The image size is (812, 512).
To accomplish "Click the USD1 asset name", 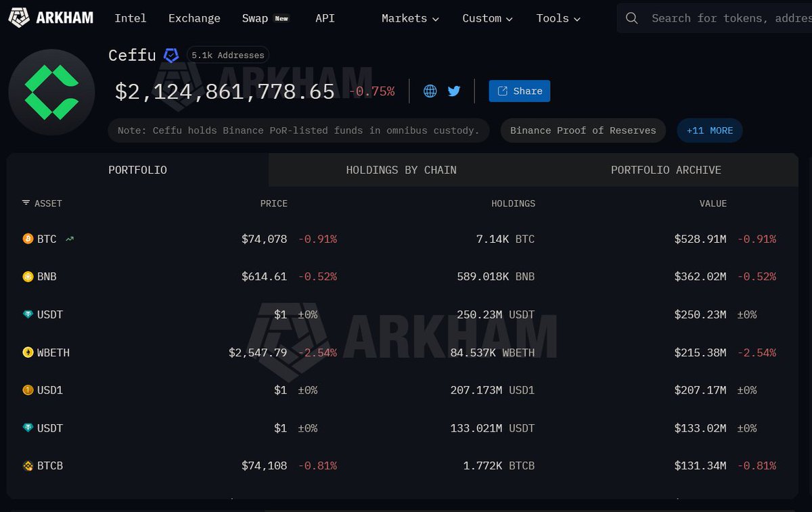I will tap(50, 390).
